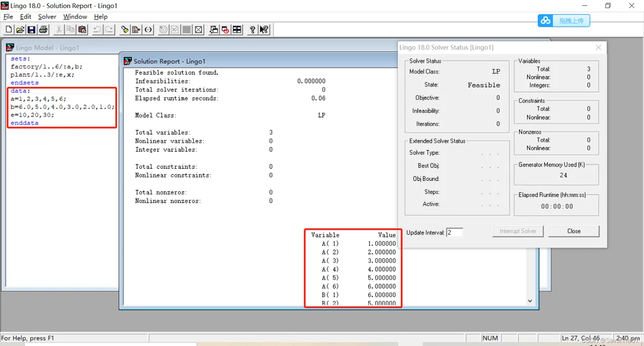This screenshot has width=644, height=346.
Task: Click the 'NUM' status bar indicator
Action: 491,338
